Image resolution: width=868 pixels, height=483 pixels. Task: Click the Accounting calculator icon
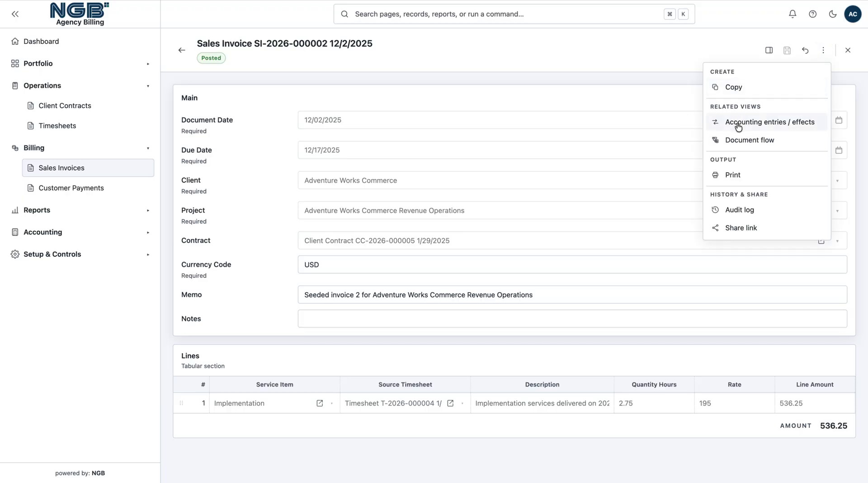coord(15,232)
